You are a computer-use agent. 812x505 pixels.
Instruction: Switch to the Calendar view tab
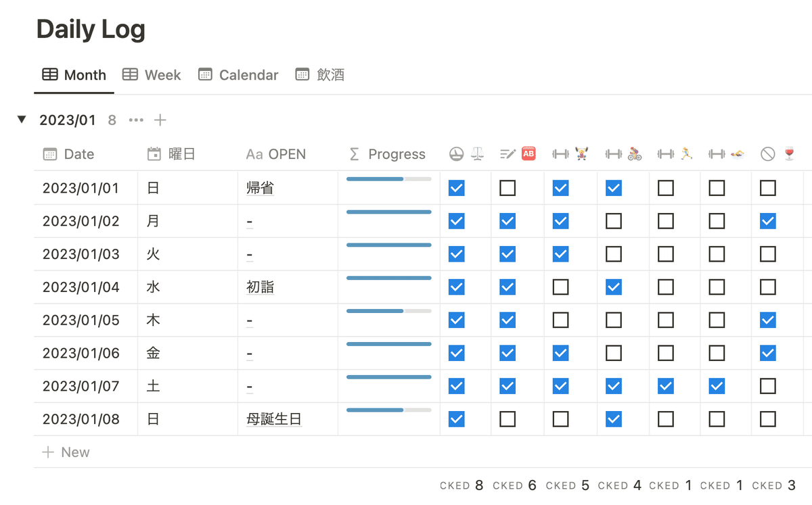(238, 75)
